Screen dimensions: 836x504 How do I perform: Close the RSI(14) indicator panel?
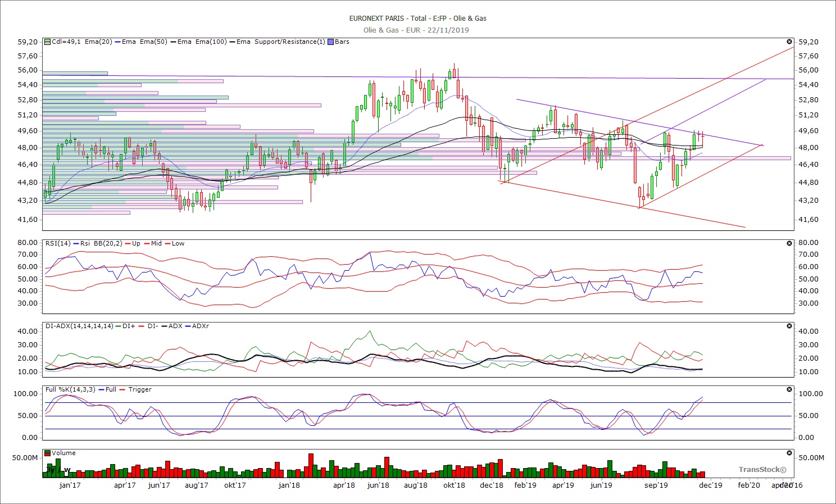coord(789,243)
